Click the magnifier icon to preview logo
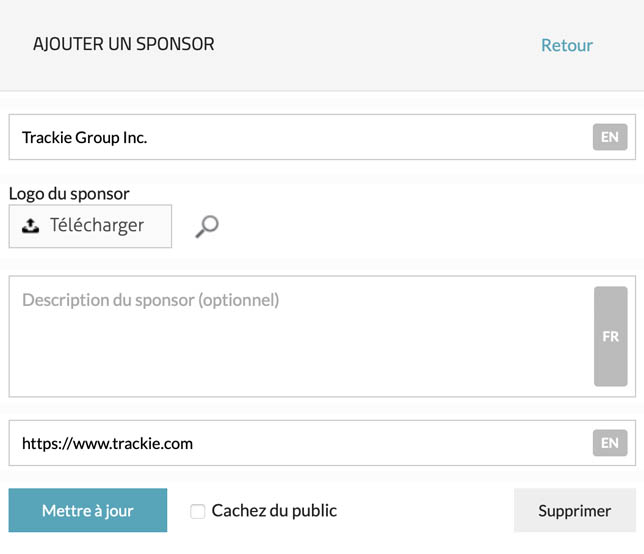Viewport: 644px width, 554px height. [206, 226]
